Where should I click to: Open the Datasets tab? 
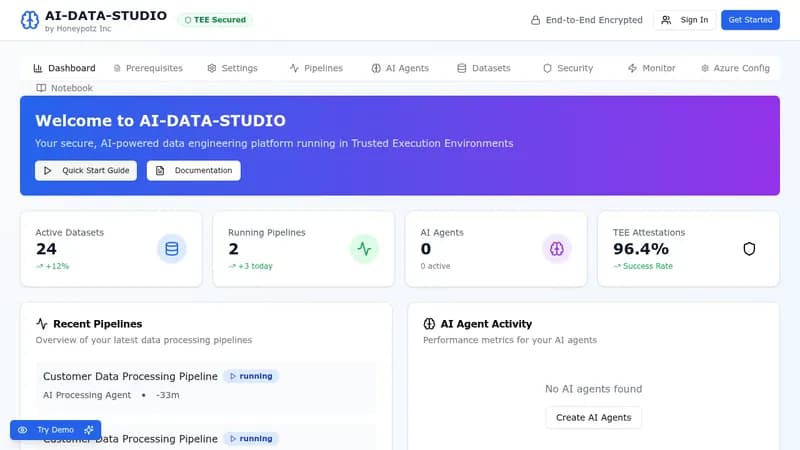coord(484,68)
